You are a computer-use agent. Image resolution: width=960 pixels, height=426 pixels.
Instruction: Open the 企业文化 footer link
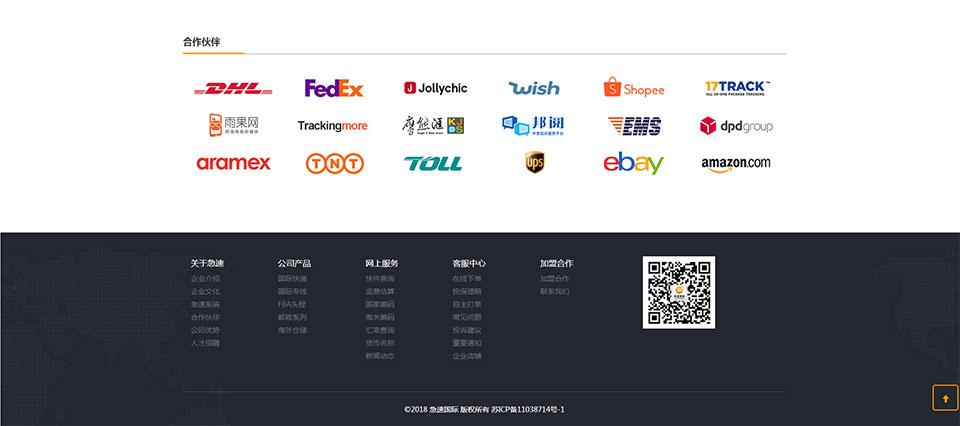[205, 291]
